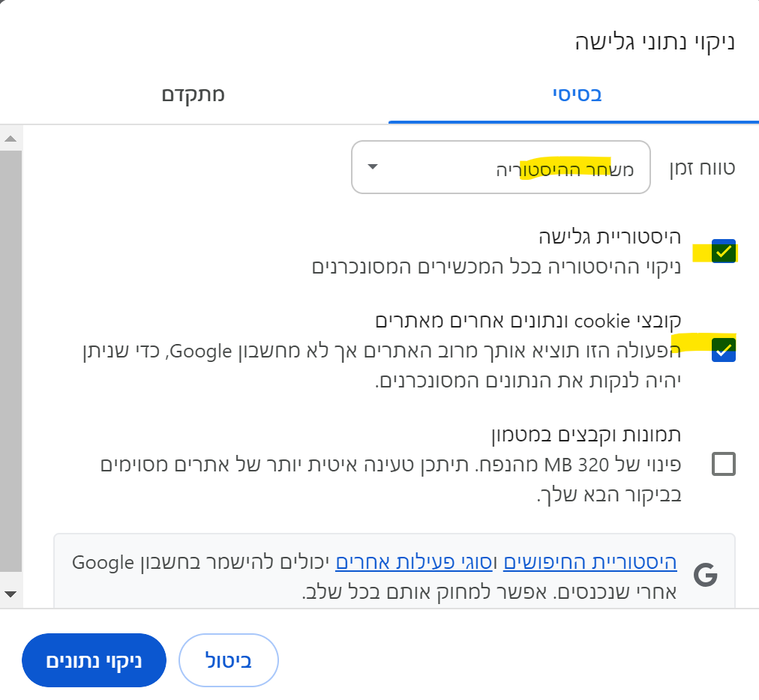Click the Google G logo icon
The image size is (759, 700).
point(705,576)
